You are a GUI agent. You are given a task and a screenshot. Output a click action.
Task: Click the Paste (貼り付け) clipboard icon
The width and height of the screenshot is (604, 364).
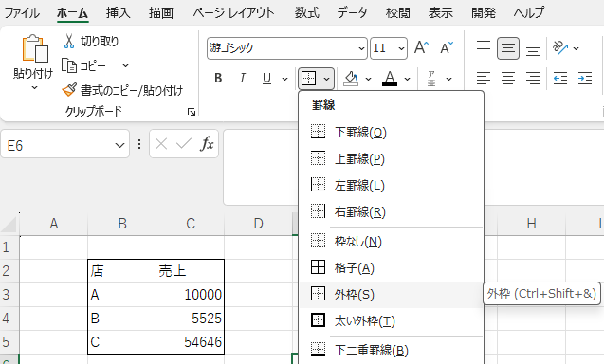coord(35,49)
